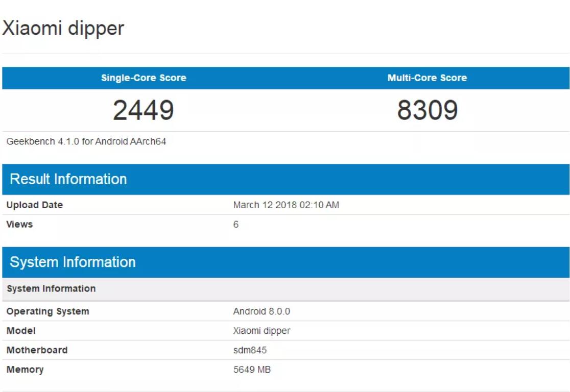Click the 'March 12 2018 02:10 AM' value

(286, 205)
